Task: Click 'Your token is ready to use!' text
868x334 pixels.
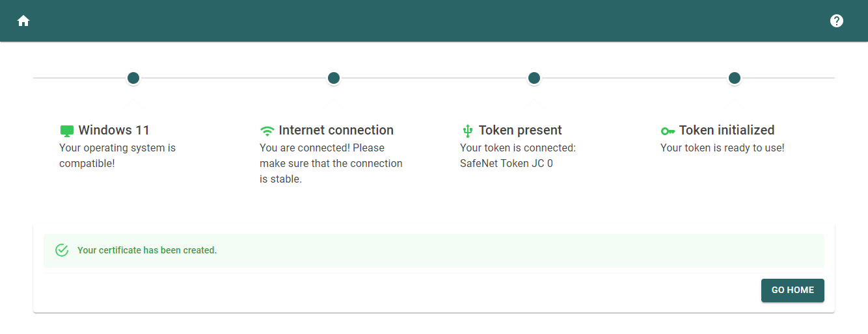Action: click(x=722, y=148)
